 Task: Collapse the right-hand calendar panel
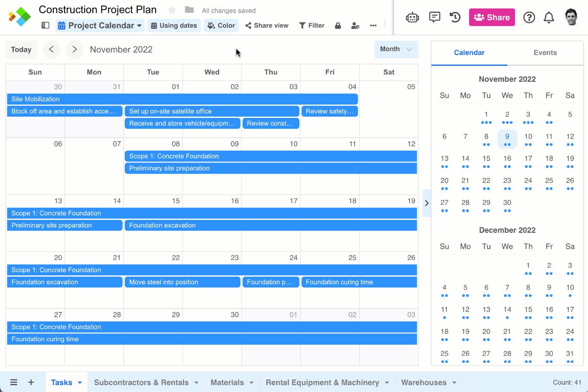coord(427,203)
